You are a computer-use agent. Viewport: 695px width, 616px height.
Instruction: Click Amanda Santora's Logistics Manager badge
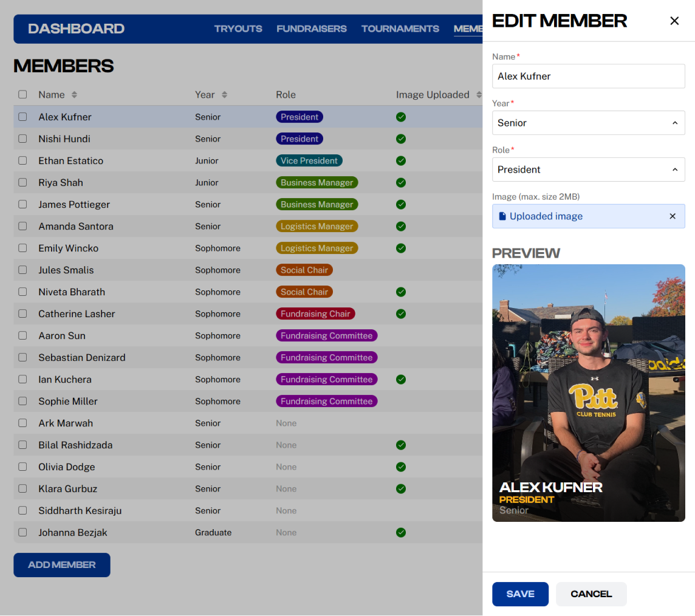coord(317,227)
